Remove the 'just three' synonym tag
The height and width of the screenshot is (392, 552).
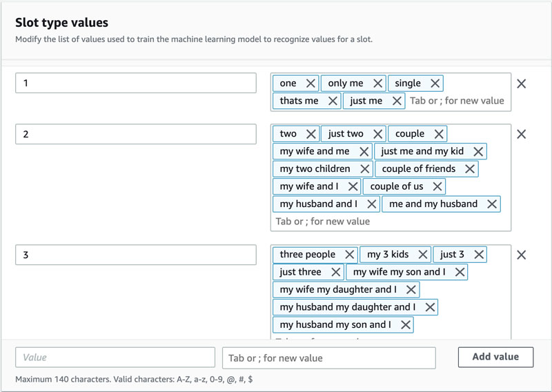(x=336, y=272)
